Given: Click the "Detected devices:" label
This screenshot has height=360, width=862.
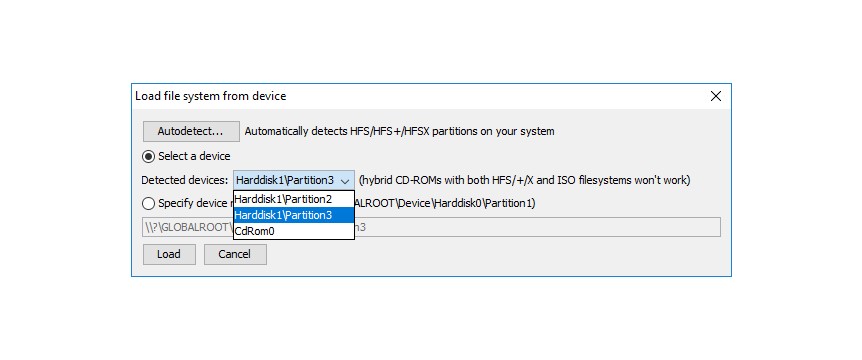Looking at the screenshot, I should point(185,180).
